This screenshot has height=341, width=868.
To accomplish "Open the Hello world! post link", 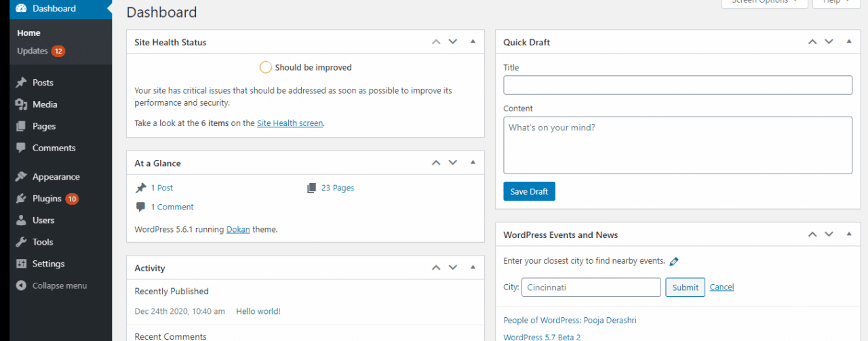I will pos(258,311).
